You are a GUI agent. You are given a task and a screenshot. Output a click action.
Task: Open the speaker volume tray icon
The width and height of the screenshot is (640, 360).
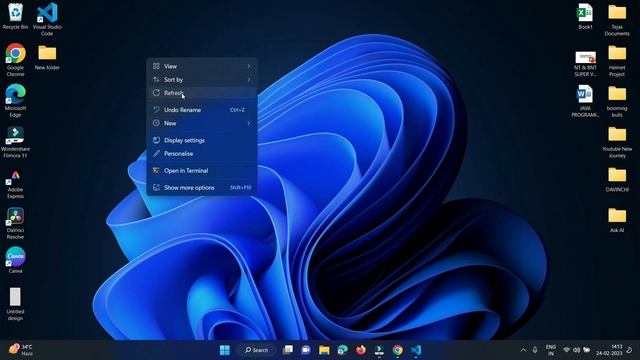(576, 350)
